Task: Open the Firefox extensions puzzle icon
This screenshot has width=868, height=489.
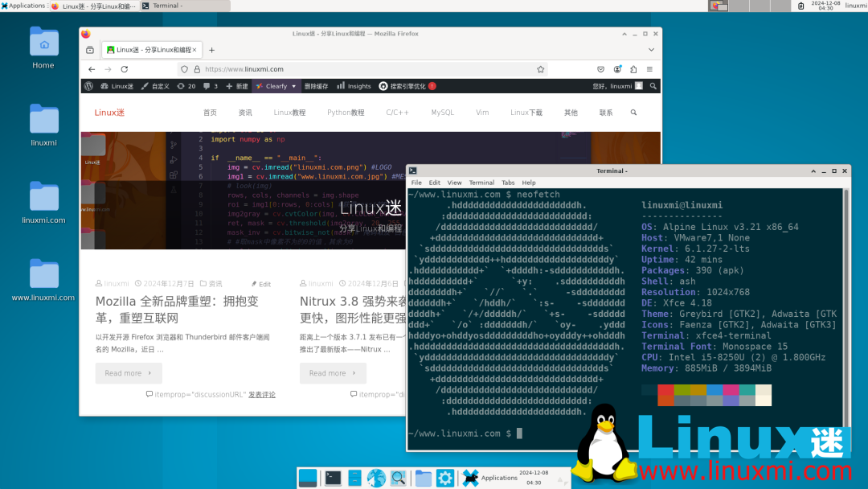Action: pyautogui.click(x=633, y=69)
